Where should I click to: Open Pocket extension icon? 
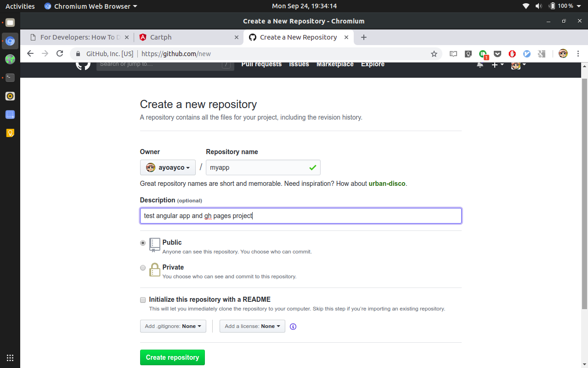pos(497,54)
